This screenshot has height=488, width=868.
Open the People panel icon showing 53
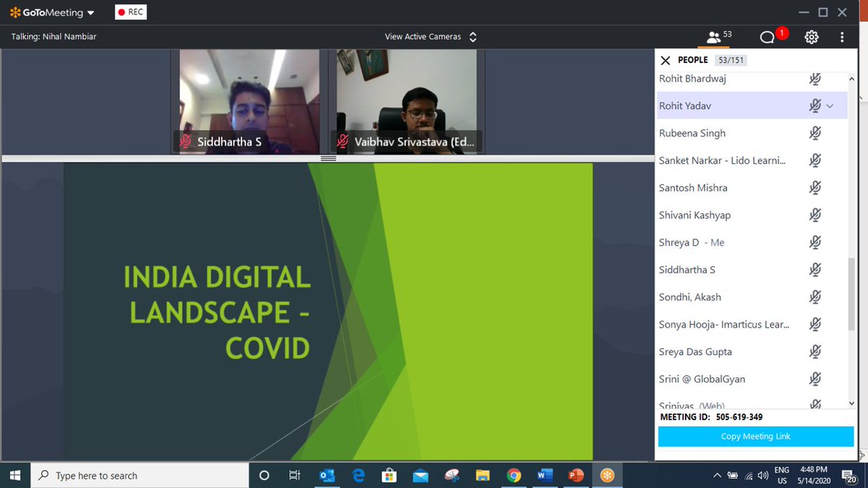[x=719, y=36]
